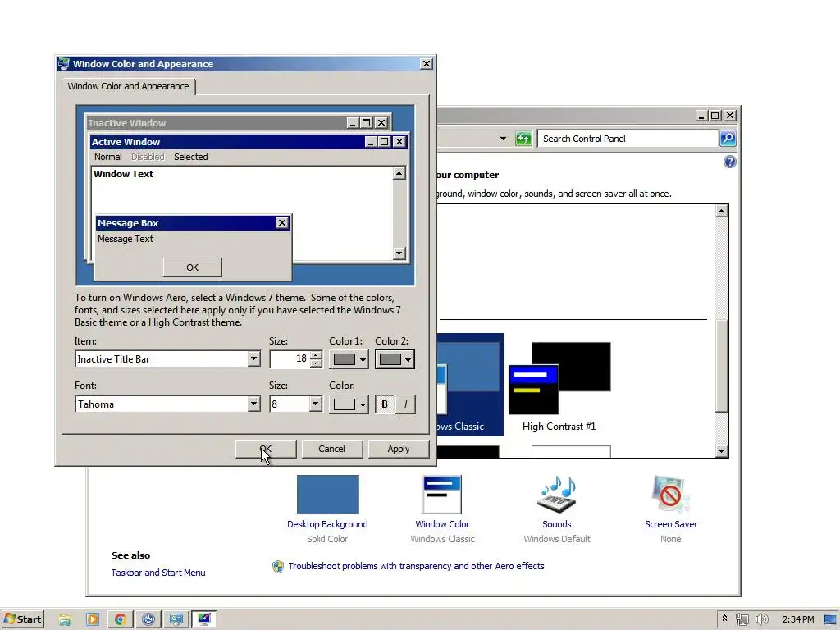This screenshot has width=840, height=630.
Task: Click the taskbar clock showing 2:34 PM
Action: (797, 619)
